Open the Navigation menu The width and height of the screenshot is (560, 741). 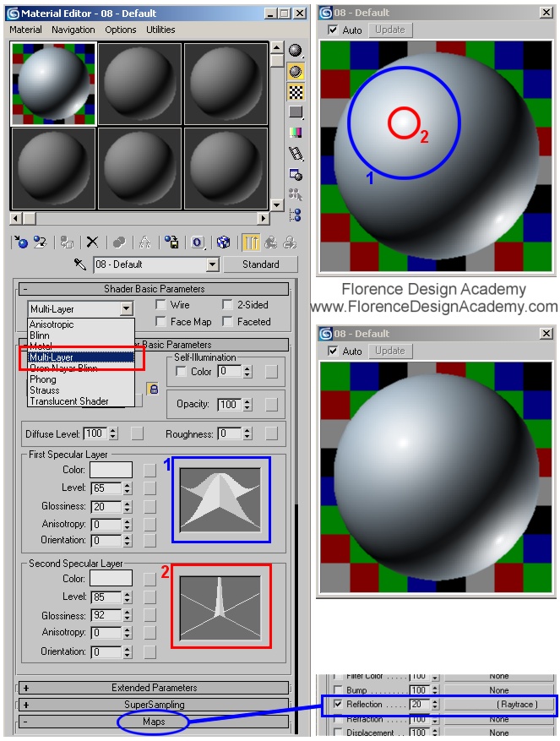73,30
